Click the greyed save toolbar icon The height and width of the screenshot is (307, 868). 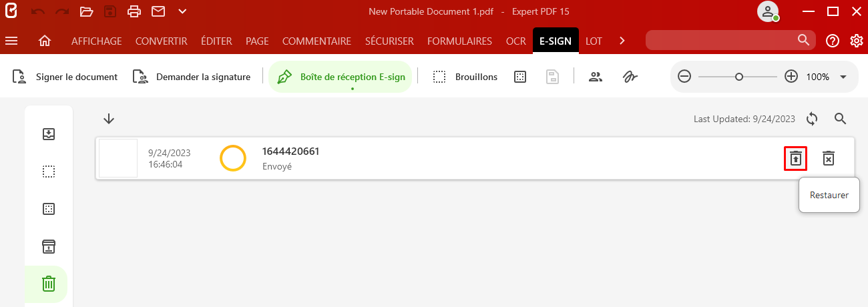pos(552,77)
